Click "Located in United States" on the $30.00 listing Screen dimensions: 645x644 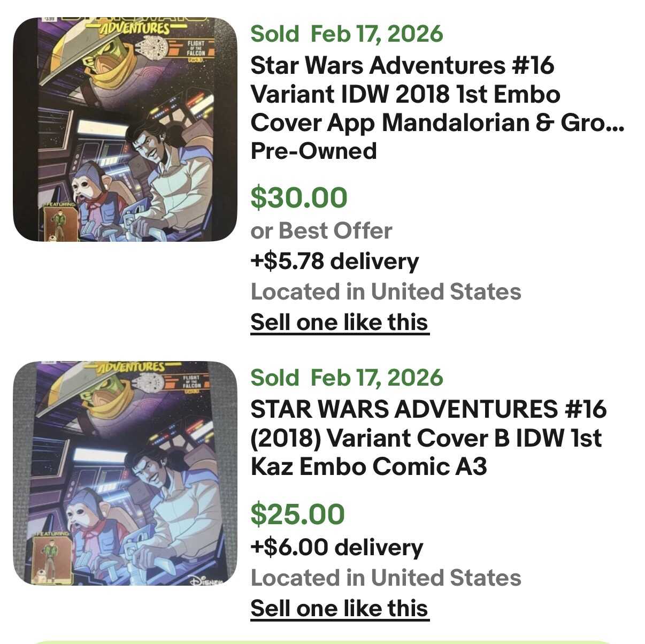click(386, 292)
